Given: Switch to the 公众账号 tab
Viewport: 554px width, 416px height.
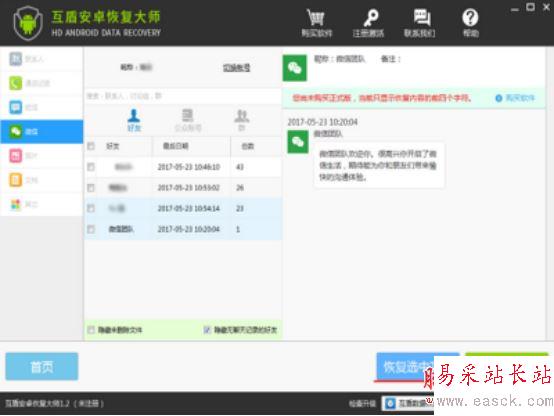Looking at the screenshot, I should click(188, 120).
